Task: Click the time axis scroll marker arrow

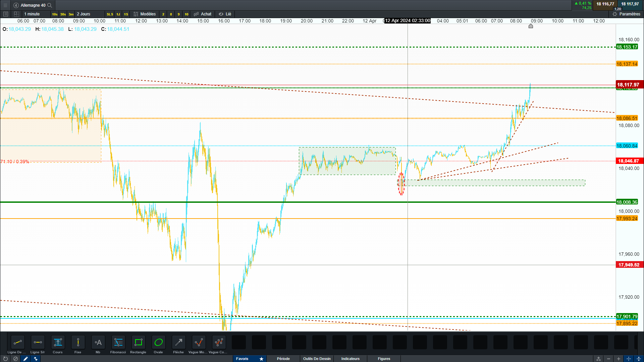Action: coord(531,26)
